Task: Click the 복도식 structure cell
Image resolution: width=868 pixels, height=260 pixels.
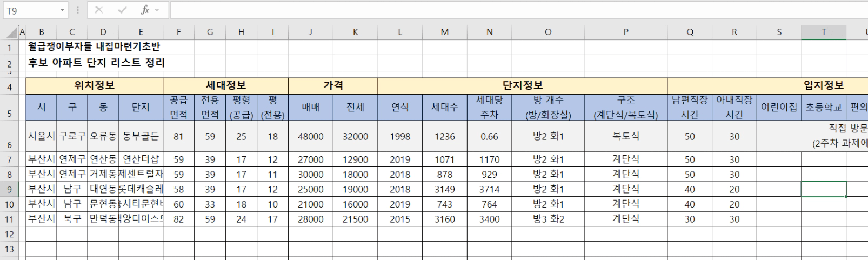Action: [626, 136]
